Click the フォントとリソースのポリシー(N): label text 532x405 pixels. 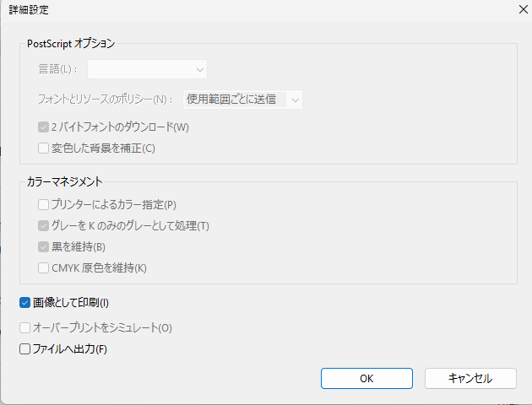click(x=106, y=100)
